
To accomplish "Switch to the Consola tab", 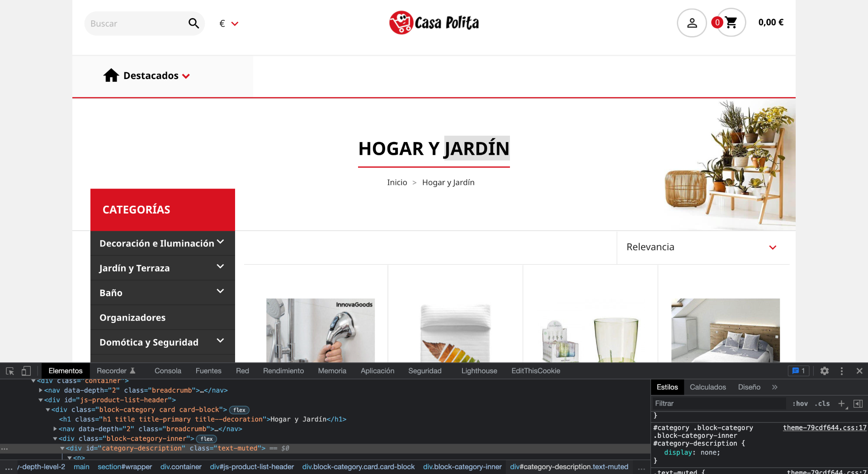I will [x=168, y=371].
